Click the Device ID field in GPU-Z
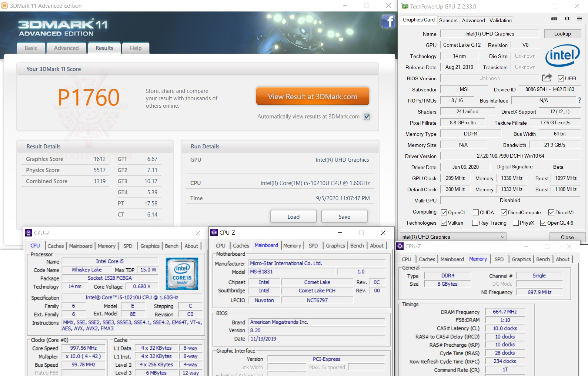This screenshot has width=588, height=376. (x=549, y=89)
